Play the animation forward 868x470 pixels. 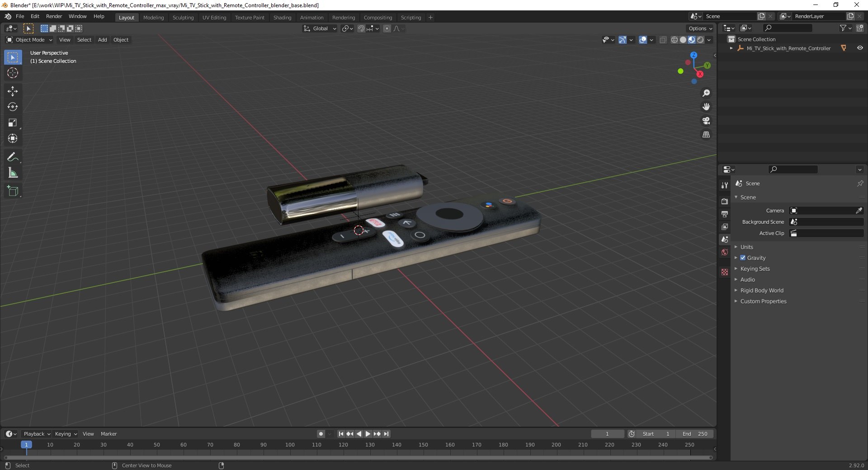pyautogui.click(x=368, y=434)
